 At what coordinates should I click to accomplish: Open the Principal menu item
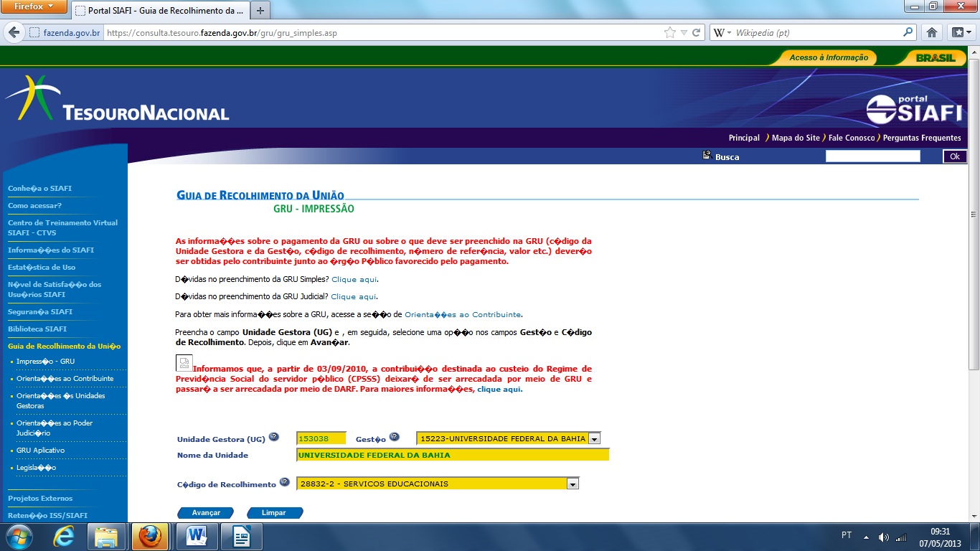click(744, 138)
